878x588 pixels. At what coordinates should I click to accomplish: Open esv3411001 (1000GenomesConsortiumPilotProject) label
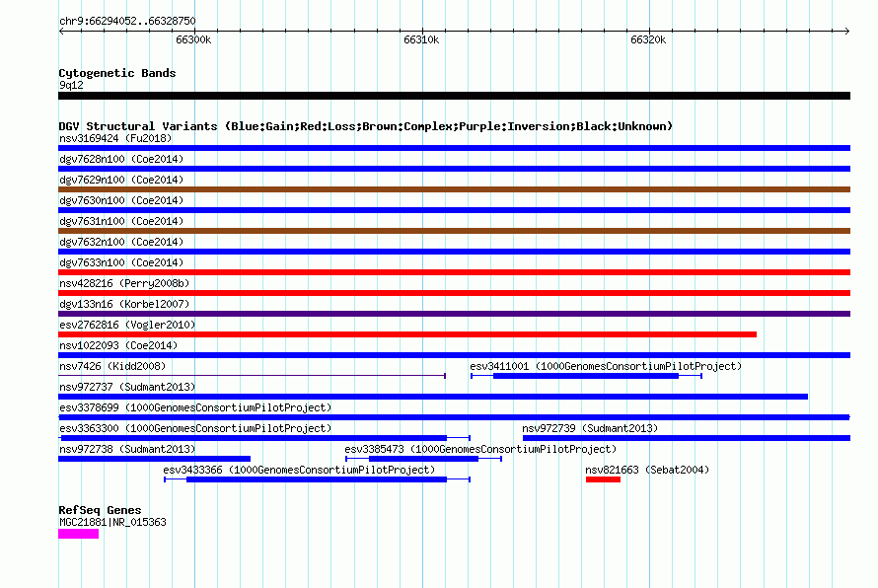pos(606,366)
